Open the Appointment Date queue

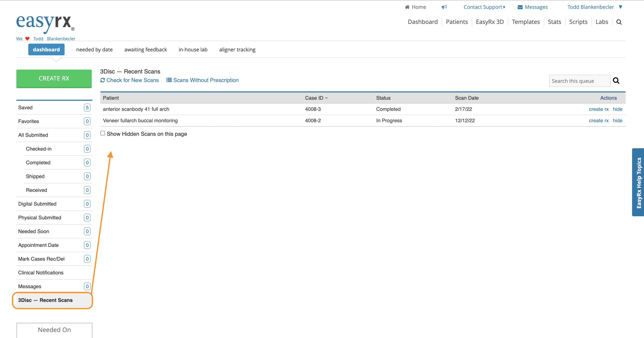(54, 245)
